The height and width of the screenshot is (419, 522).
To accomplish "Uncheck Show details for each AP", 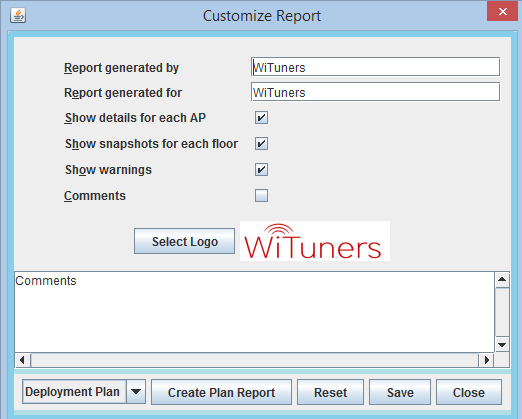I will (x=261, y=117).
